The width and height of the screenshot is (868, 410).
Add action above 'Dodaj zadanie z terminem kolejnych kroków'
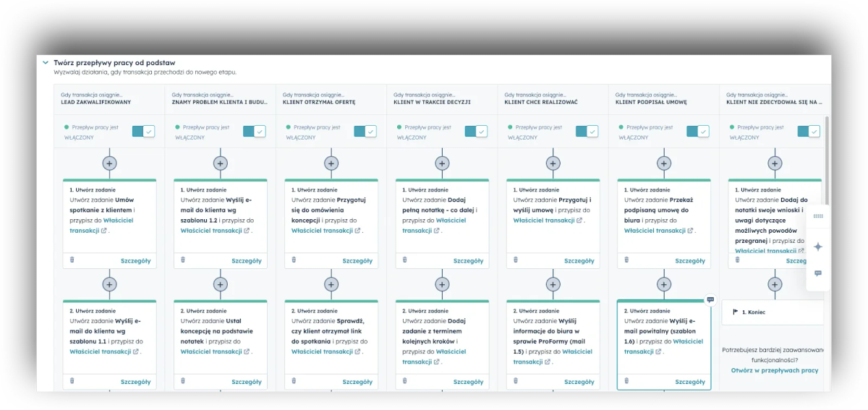(x=442, y=284)
